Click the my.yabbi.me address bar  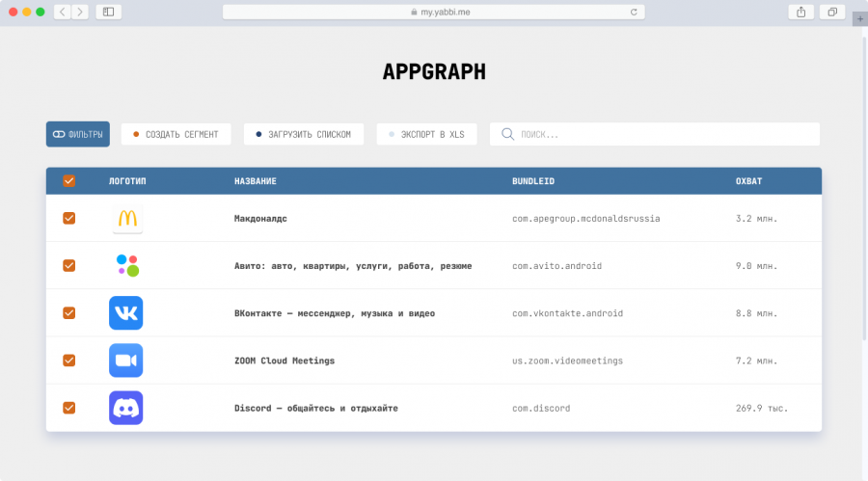433,12
